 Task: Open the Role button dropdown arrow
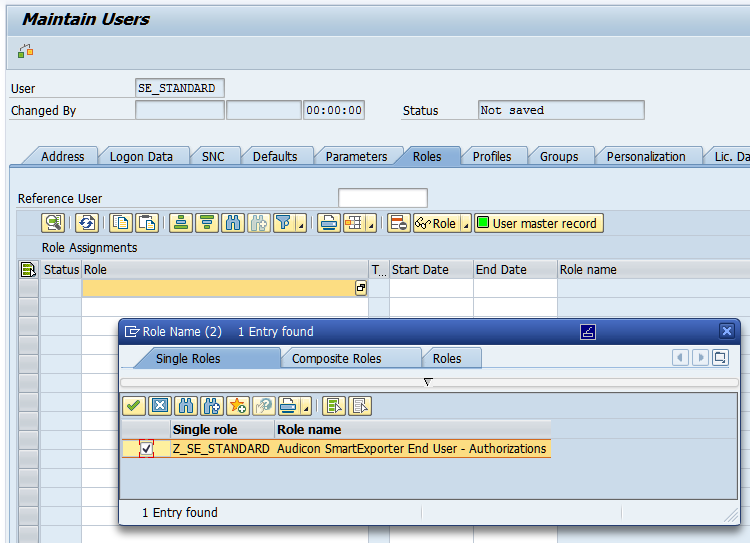465,226
